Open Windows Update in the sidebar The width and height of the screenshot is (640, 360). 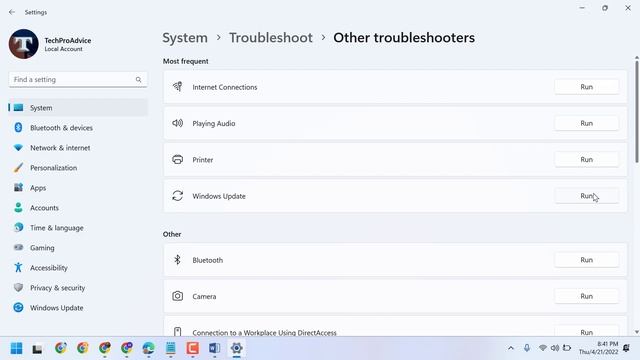78,308
